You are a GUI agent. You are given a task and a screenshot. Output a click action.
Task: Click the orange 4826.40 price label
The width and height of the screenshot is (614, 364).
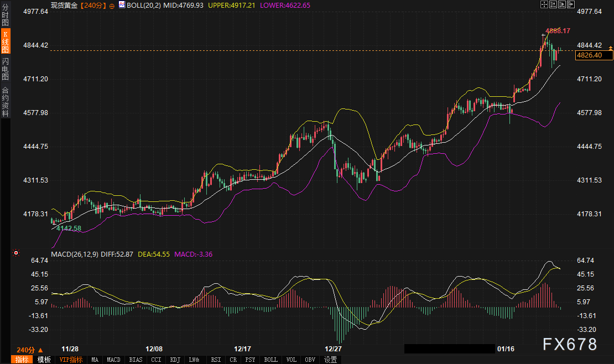click(594, 55)
